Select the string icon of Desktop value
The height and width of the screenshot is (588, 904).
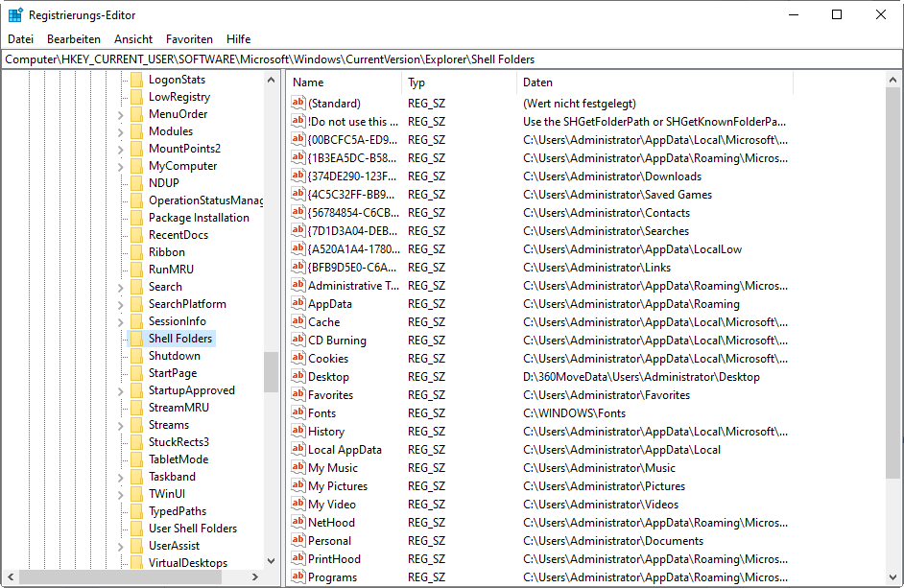[298, 376]
